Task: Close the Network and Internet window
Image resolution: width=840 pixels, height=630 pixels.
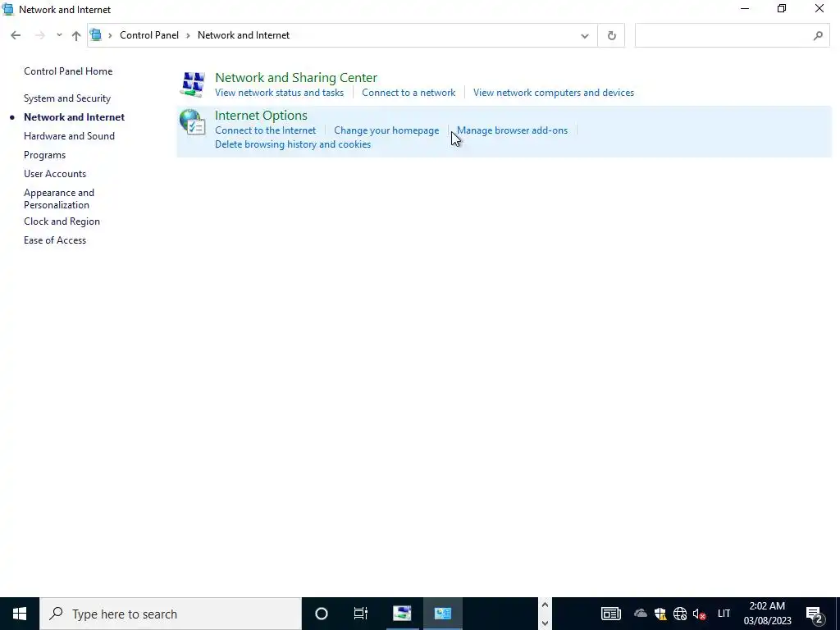Action: [819, 8]
